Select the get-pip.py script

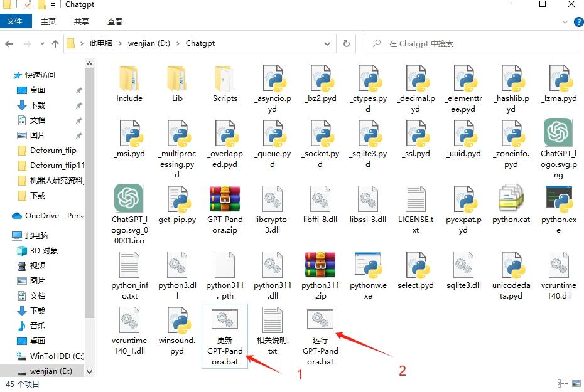177,204
